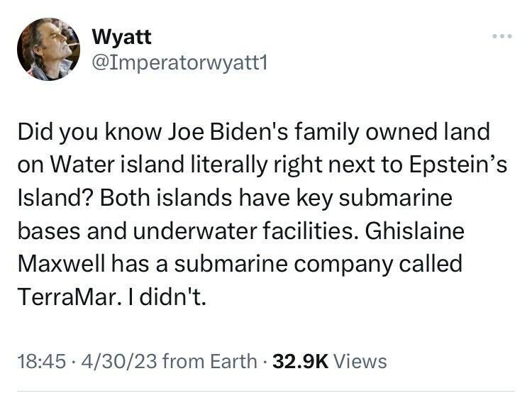This screenshot has width=532, height=393.
Task: Click the @Imperatorwyatt1 handle
Action: pyautogui.click(x=178, y=62)
